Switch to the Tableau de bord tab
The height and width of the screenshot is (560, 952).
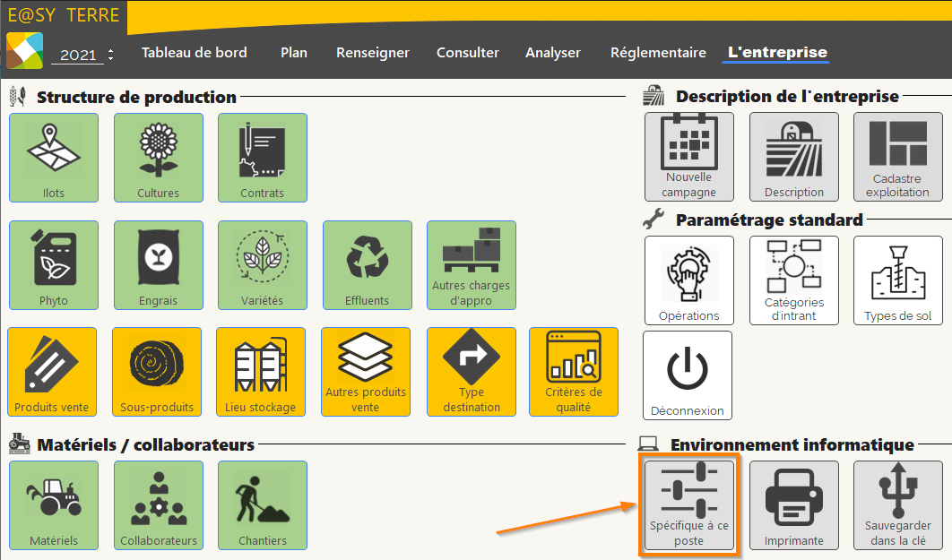tap(194, 53)
